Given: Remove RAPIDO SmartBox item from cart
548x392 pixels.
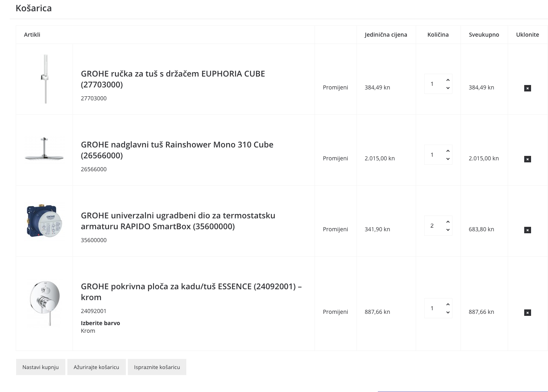Looking at the screenshot, I should click(527, 230).
